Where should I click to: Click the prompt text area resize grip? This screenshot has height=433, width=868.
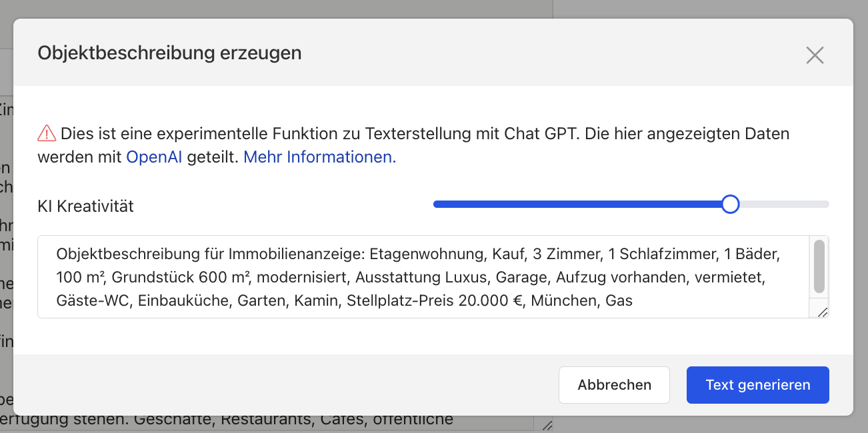822,311
